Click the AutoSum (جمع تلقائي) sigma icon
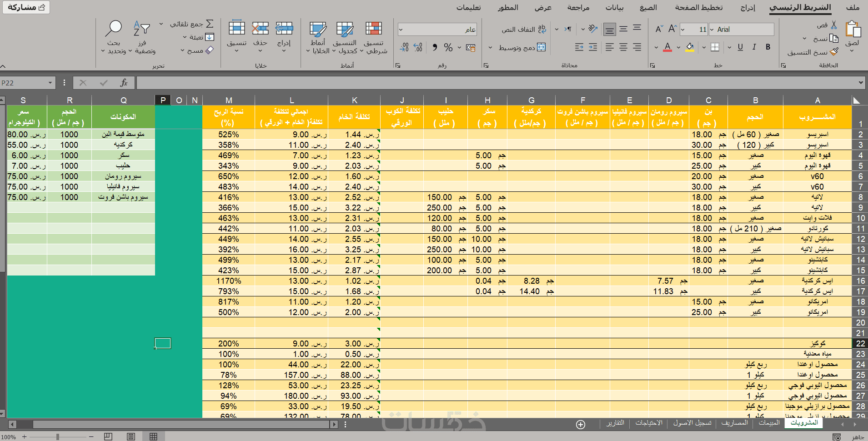This screenshot has height=441, width=868. (x=210, y=24)
